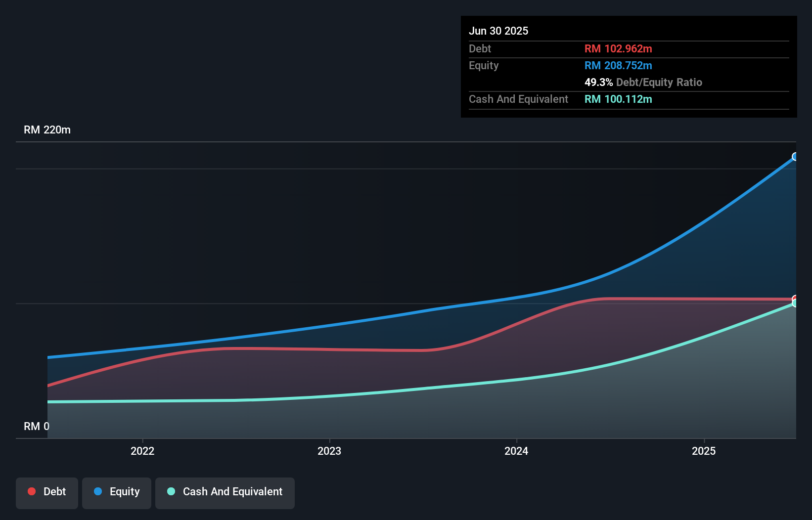Expand the Jun 30 2025 tooltip header
812x520 pixels.
click(498, 30)
